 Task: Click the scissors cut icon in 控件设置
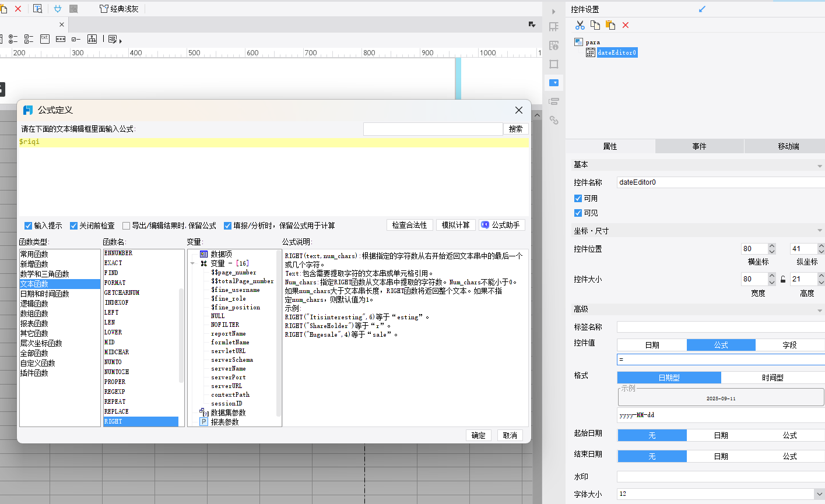580,25
